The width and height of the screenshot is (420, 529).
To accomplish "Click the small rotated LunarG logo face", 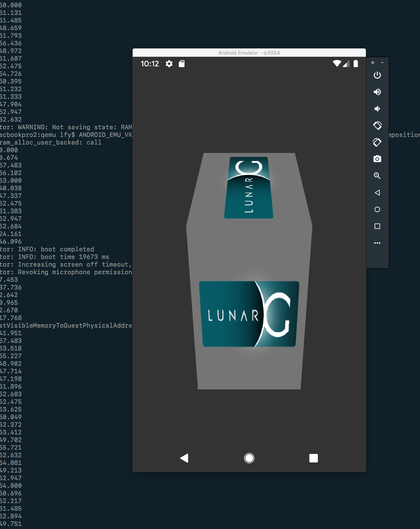I will point(248,187).
